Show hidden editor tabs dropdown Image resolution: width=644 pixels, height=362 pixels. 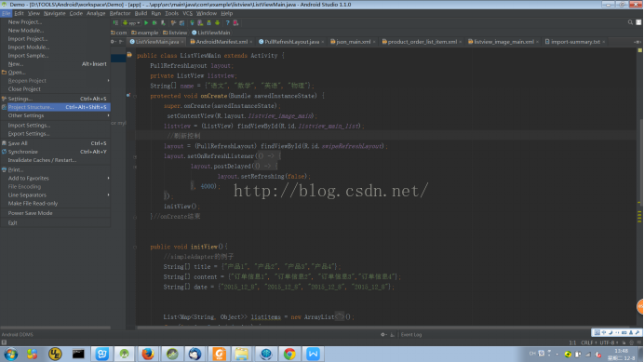coord(637,42)
